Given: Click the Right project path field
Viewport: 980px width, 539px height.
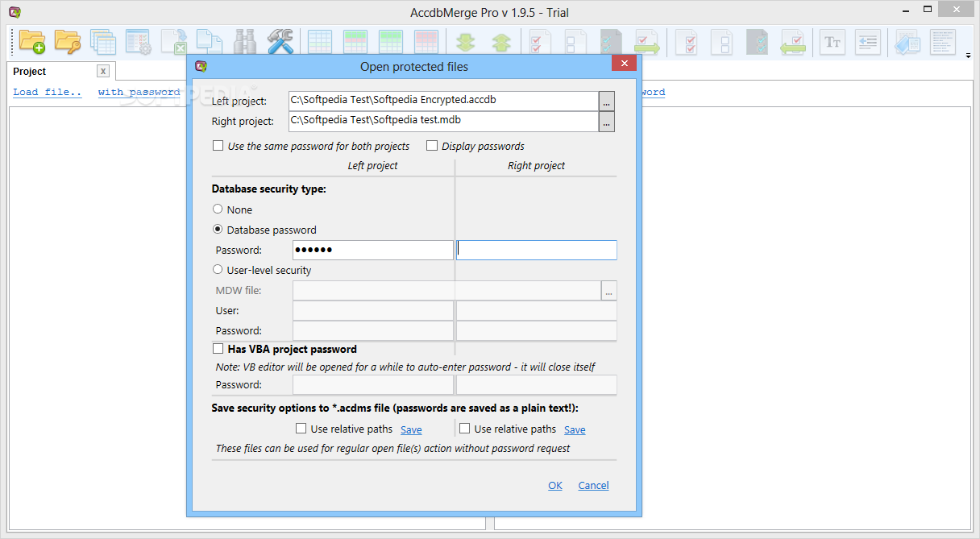Looking at the screenshot, I should [443, 121].
